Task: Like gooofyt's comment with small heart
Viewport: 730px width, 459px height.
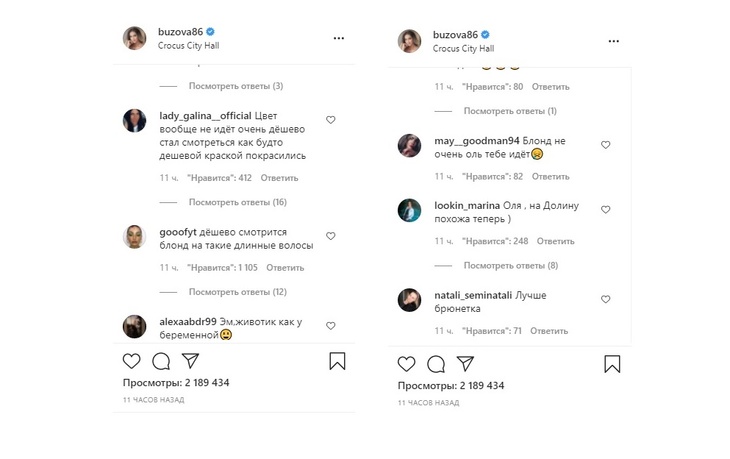Action: pos(331,237)
